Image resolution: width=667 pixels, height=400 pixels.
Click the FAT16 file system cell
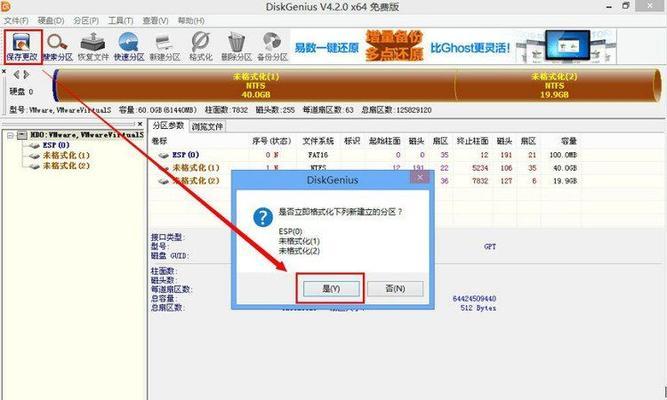click(x=318, y=155)
